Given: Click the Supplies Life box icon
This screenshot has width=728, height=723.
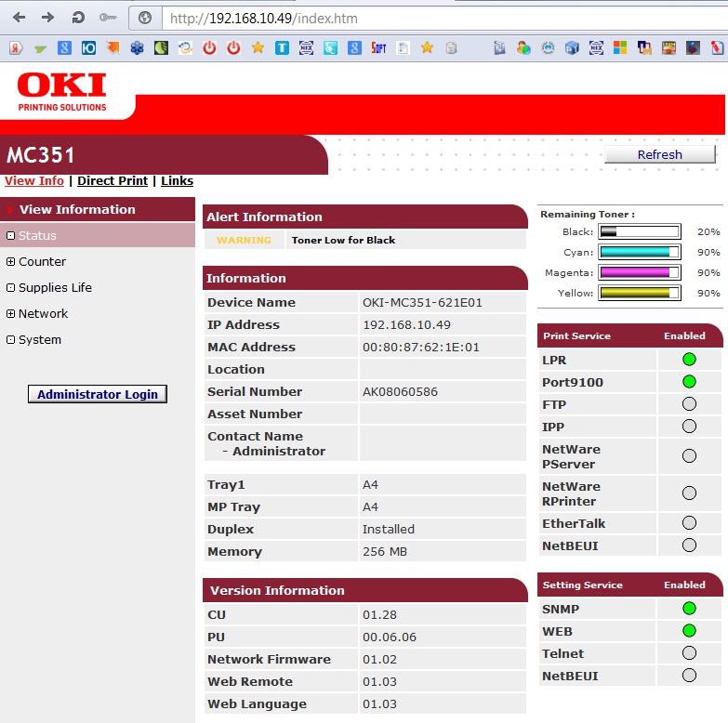Looking at the screenshot, I should click(x=10, y=288).
